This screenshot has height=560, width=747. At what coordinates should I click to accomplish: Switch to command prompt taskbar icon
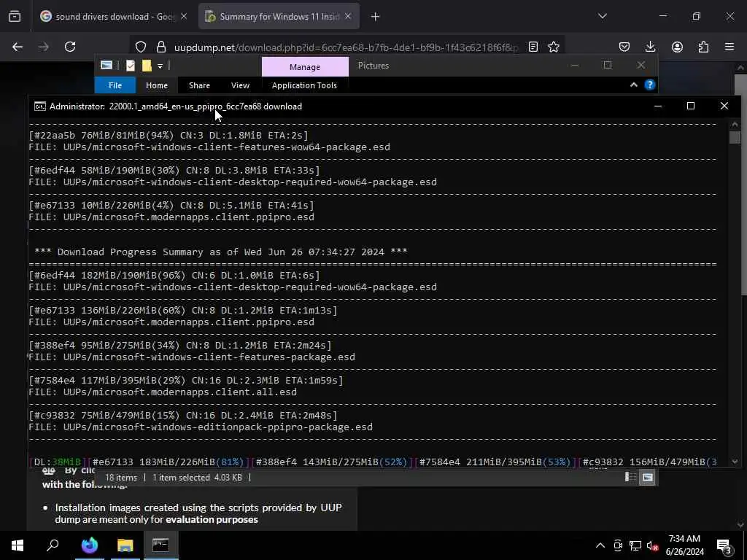tap(160, 545)
